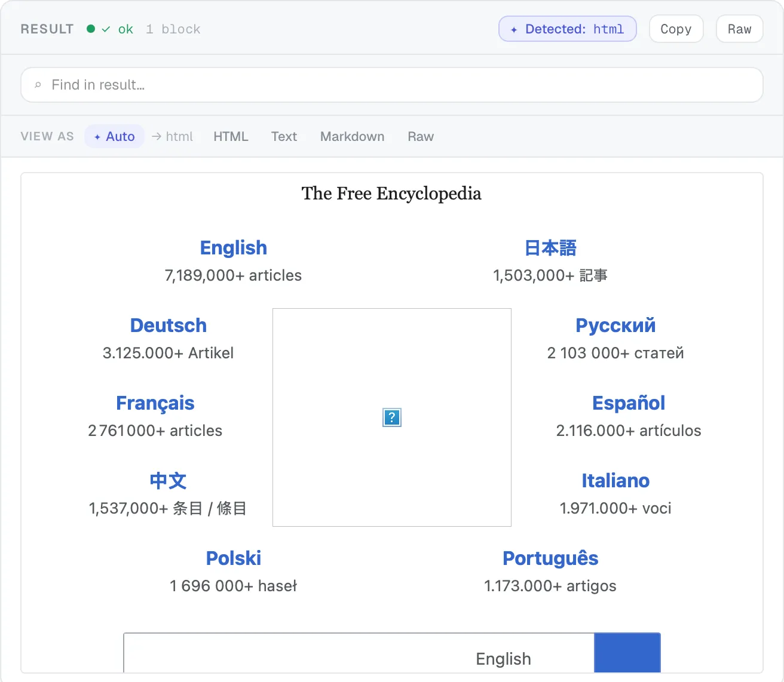Switch to the Markdown view tab

click(x=352, y=136)
